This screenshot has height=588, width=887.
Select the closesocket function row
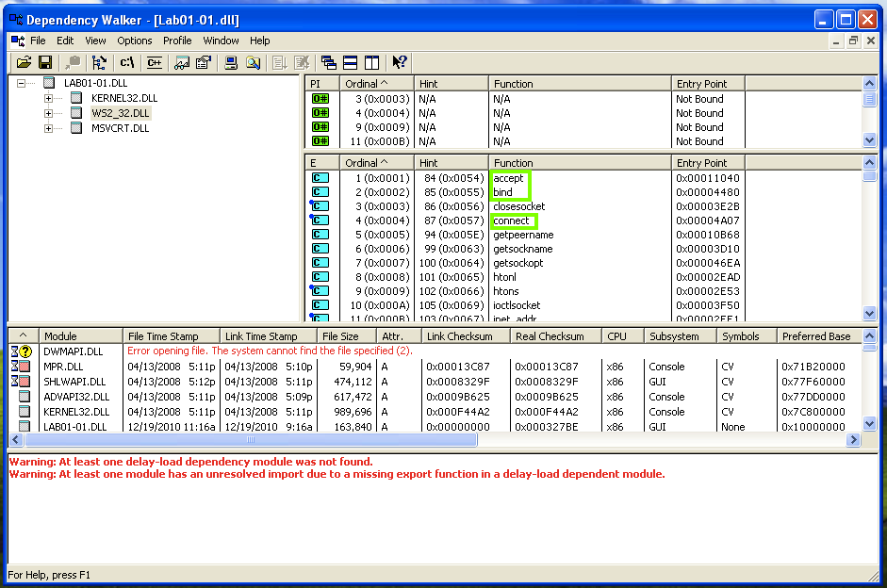pyautogui.click(x=518, y=206)
